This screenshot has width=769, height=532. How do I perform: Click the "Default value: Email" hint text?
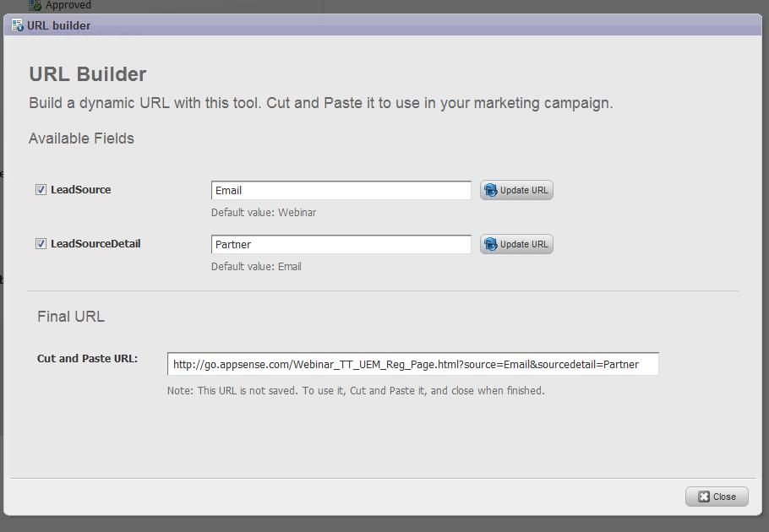click(x=256, y=267)
